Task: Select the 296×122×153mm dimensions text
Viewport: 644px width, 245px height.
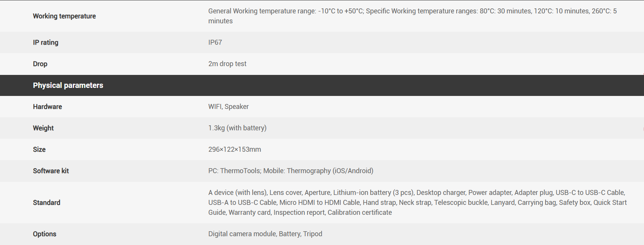Action: 234,149
